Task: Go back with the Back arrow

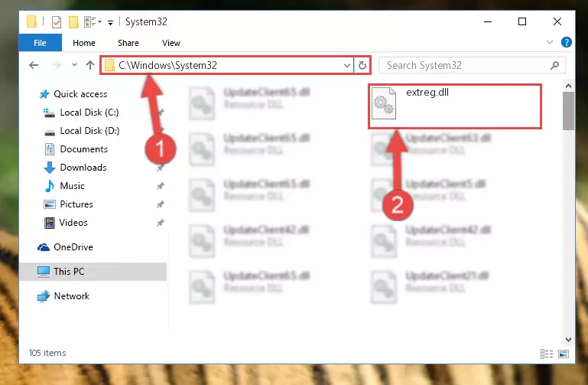Action: 34,65
